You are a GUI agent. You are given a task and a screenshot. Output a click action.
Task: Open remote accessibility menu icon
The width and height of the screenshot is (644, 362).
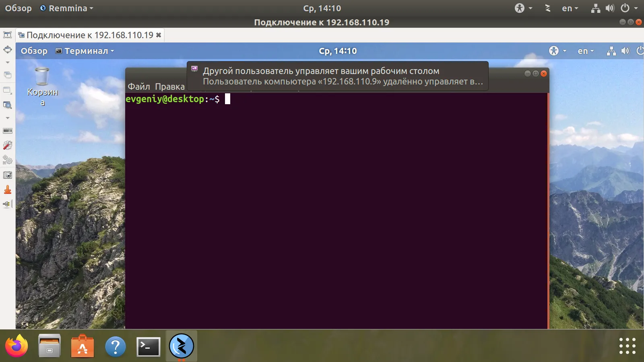558,51
